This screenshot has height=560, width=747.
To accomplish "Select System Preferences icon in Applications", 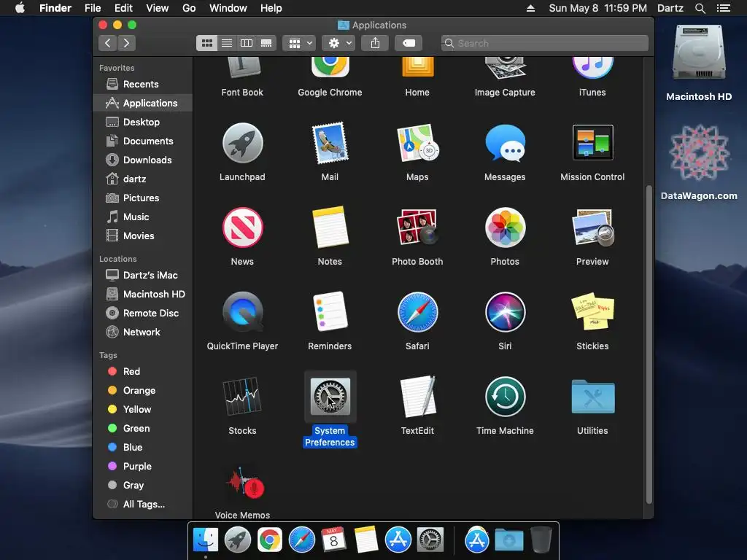I will pos(330,396).
